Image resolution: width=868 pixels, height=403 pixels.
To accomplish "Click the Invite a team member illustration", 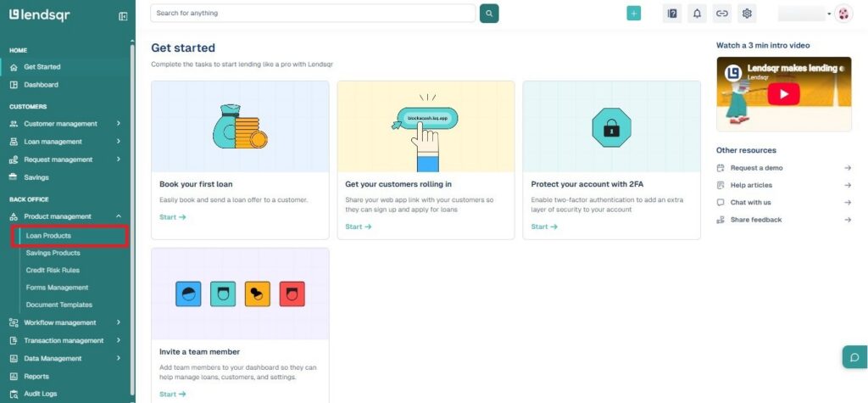I will click(x=240, y=294).
